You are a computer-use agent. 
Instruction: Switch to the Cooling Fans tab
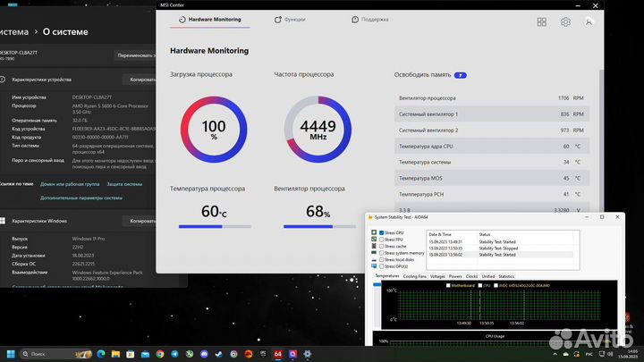(414, 276)
